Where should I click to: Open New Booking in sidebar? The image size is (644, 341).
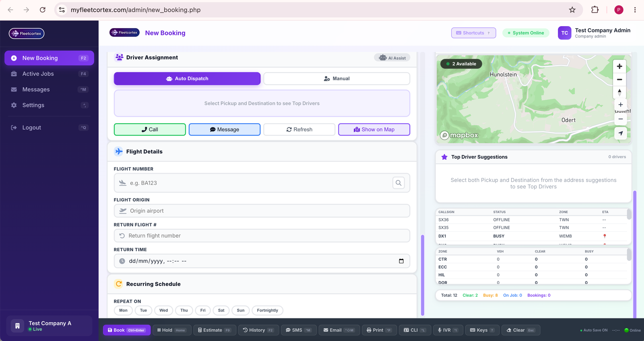coord(49,58)
